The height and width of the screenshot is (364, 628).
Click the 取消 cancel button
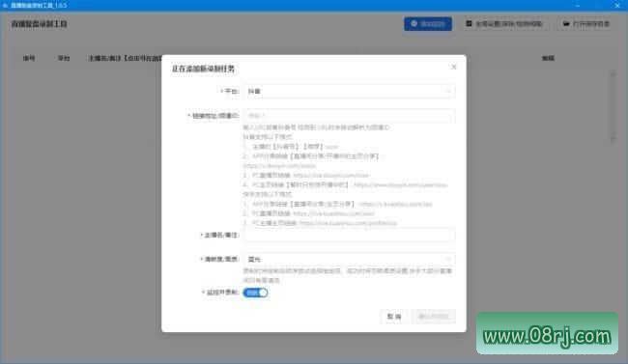click(393, 317)
